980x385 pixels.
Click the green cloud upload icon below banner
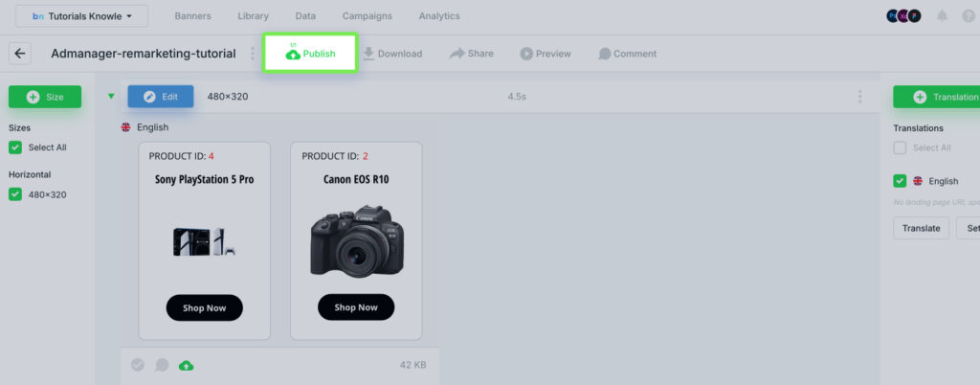coord(186,364)
